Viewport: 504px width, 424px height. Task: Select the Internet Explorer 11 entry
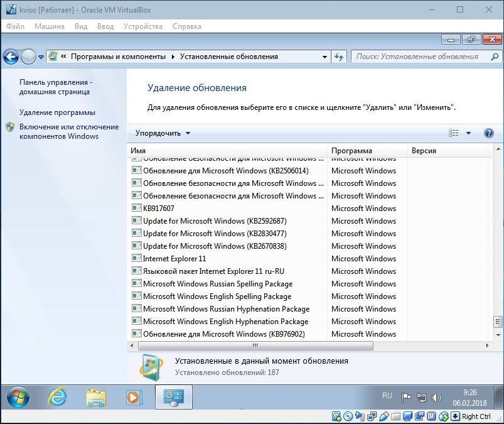[x=174, y=259]
